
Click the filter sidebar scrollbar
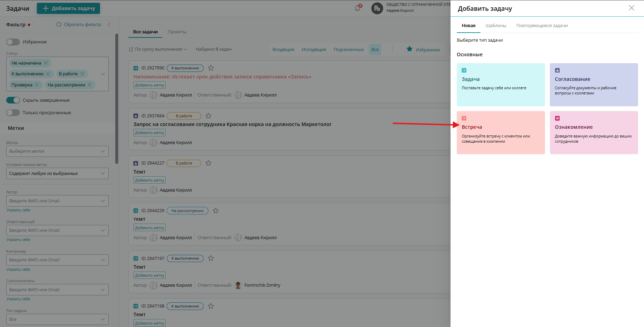[117, 99]
